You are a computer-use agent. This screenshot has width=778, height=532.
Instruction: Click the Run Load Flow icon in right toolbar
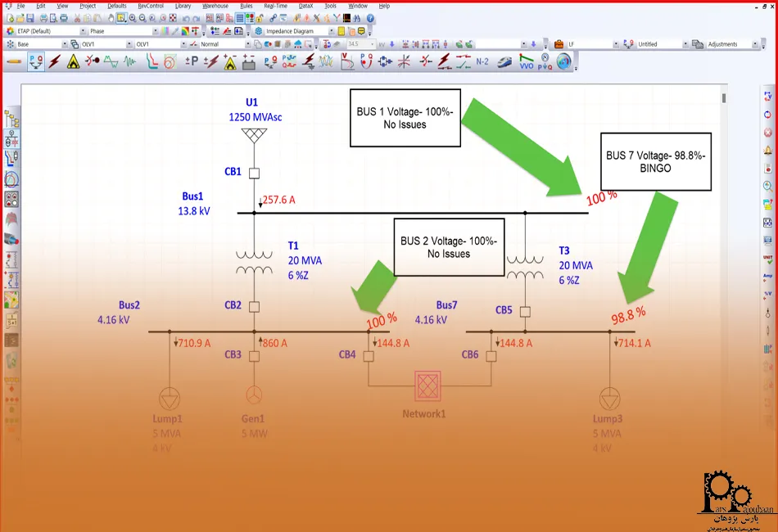pyautogui.click(x=767, y=97)
